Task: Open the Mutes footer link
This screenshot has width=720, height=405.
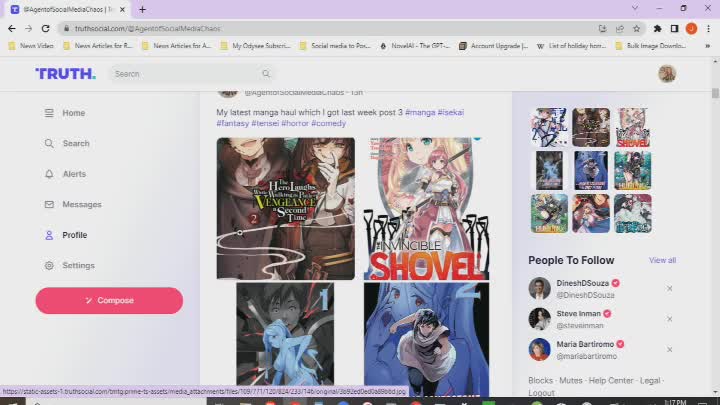Action: click(x=571, y=381)
